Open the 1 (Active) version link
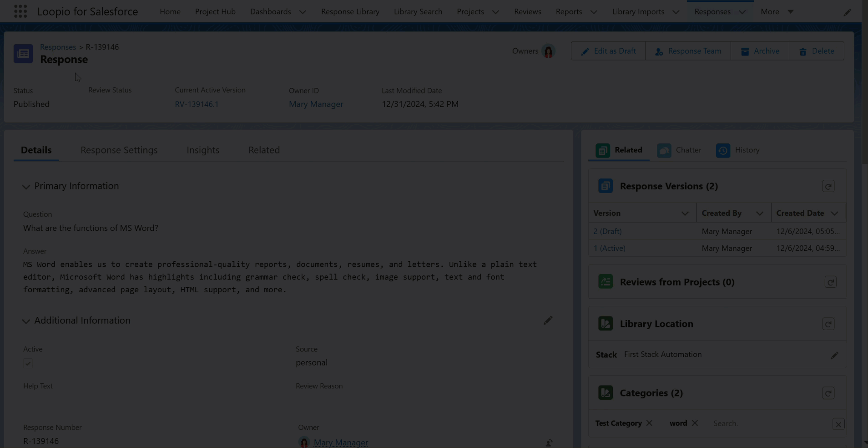The width and height of the screenshot is (868, 448). coord(609,248)
